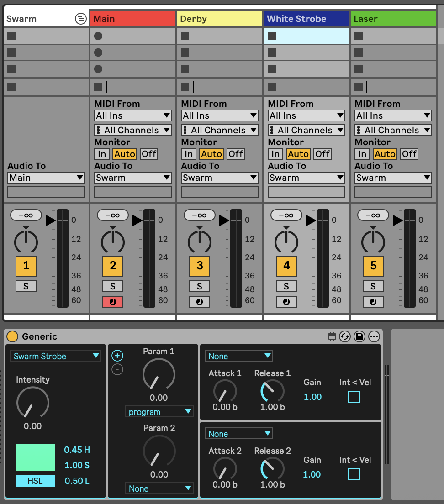Screen dimensions: 444x504
Task: Click the Generic device activator circle
Action: tap(12, 336)
